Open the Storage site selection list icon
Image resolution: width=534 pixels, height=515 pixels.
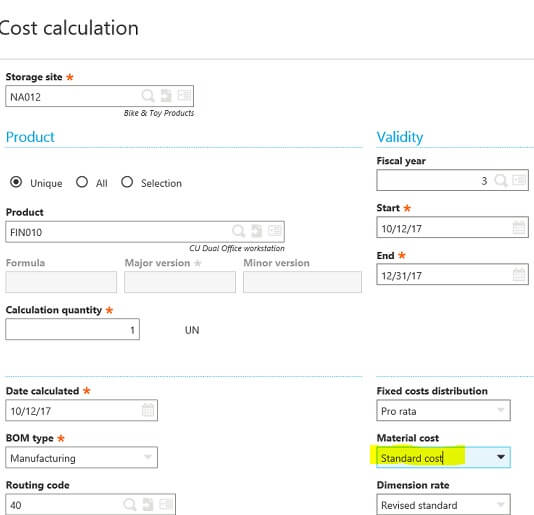[184, 95]
